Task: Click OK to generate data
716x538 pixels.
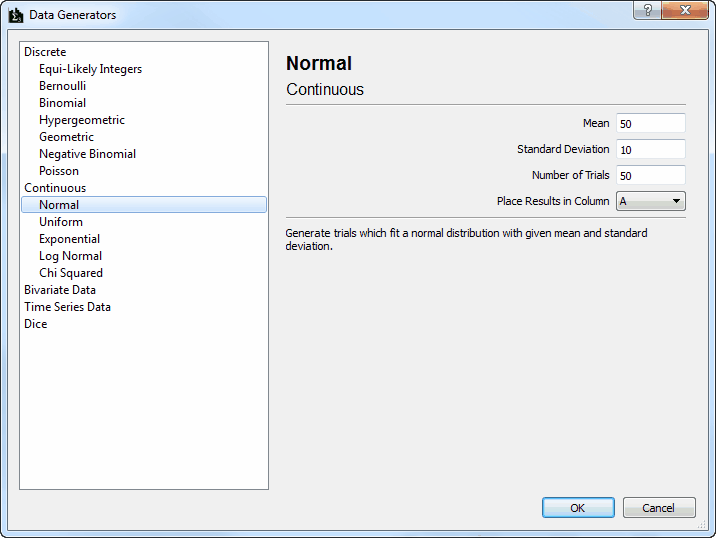Action: coord(578,508)
